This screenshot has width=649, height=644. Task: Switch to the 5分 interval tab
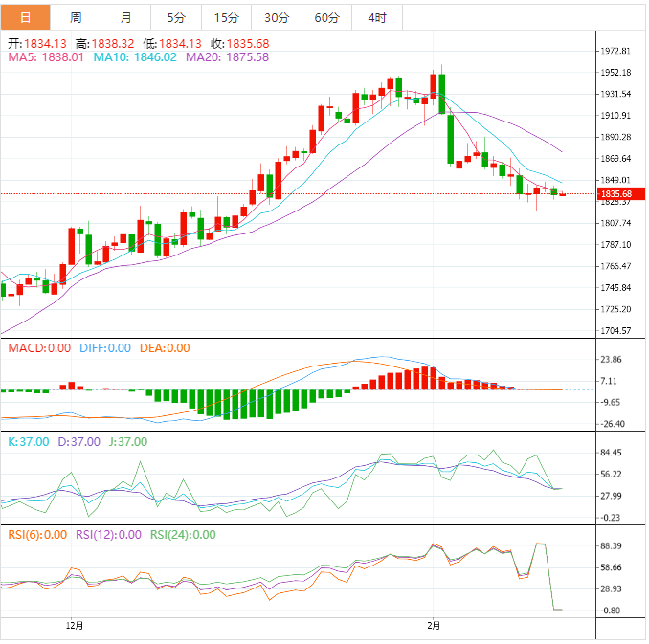coord(176,17)
